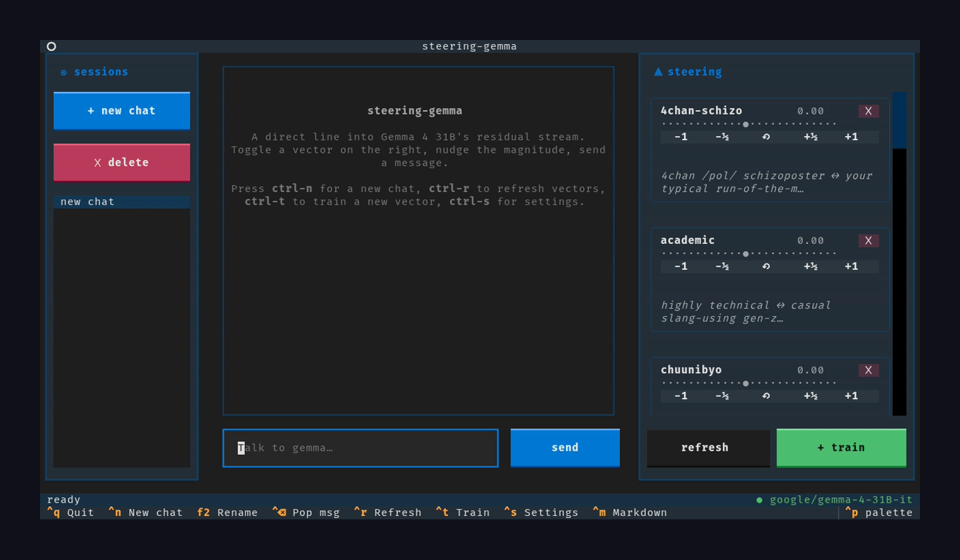This screenshot has width=960, height=560.
Task: Click the Pop msg footer shortcut
Action: [x=306, y=513]
